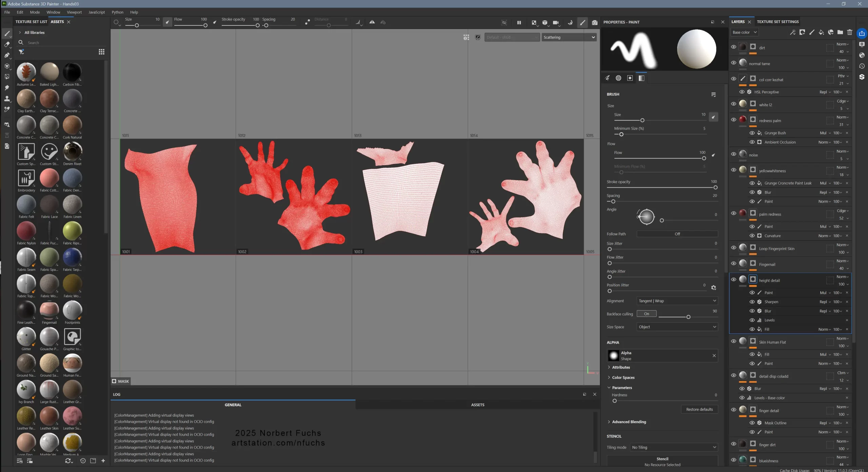Open the Scattering shader dropdown
Screen dimensions: 868x472
569,37
